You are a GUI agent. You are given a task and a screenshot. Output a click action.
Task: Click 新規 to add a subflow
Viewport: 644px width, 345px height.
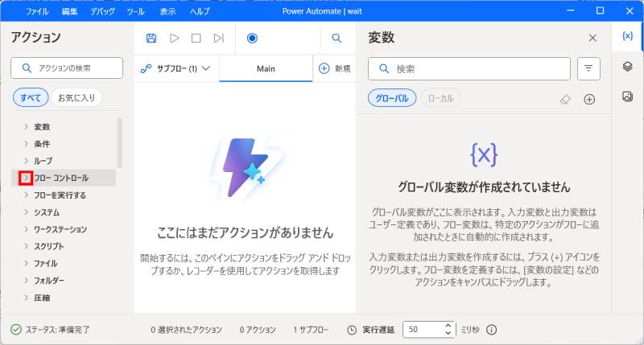[334, 69]
